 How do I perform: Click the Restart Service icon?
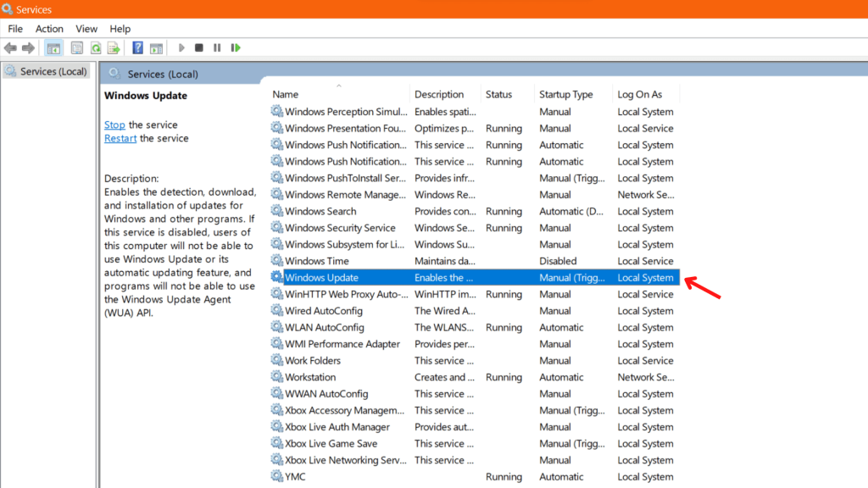tap(236, 48)
